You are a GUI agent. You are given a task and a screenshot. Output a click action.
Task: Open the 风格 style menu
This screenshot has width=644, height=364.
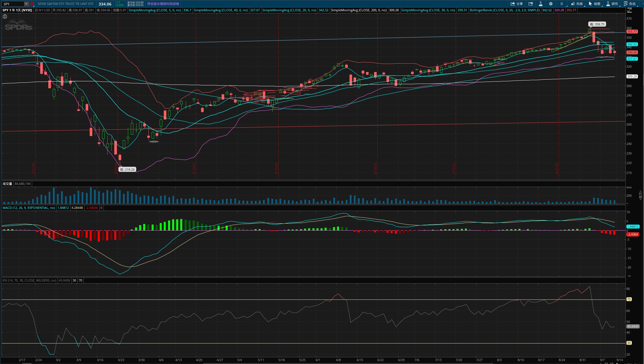[x=577, y=4]
